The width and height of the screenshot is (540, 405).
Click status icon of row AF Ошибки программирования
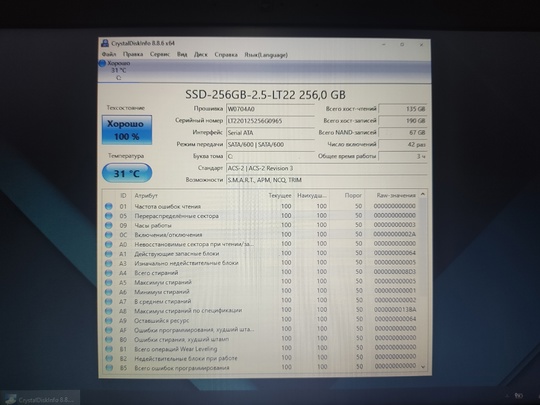tap(109, 330)
